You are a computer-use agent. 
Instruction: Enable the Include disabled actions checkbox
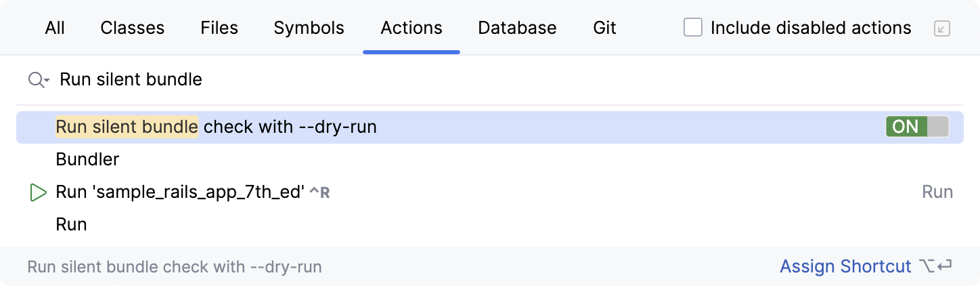click(x=693, y=28)
